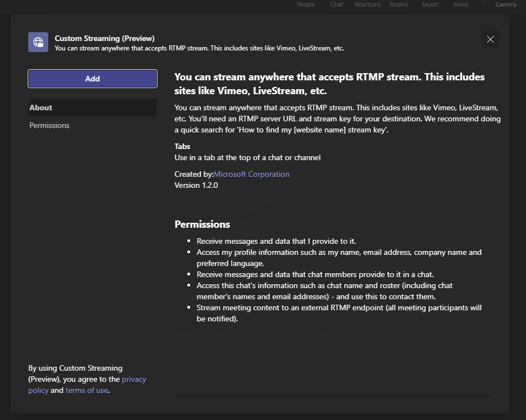Open the Microsoft Corporation link
Screen dimensions: 526x420
pos(252,174)
